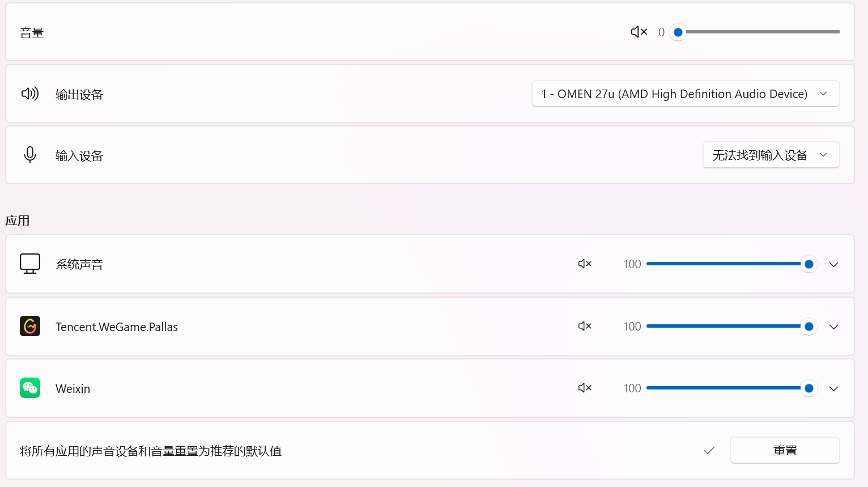Click the Weixin app icon
The image size is (868, 487).
click(30, 388)
